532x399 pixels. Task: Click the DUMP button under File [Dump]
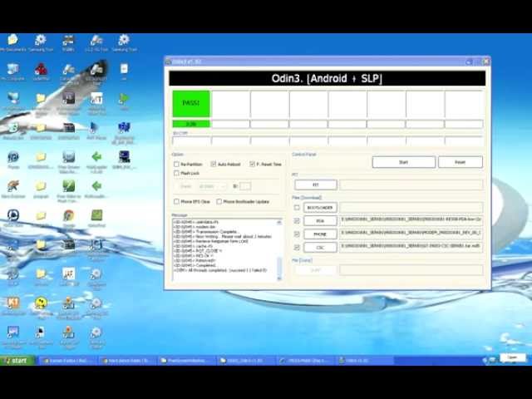(316, 270)
